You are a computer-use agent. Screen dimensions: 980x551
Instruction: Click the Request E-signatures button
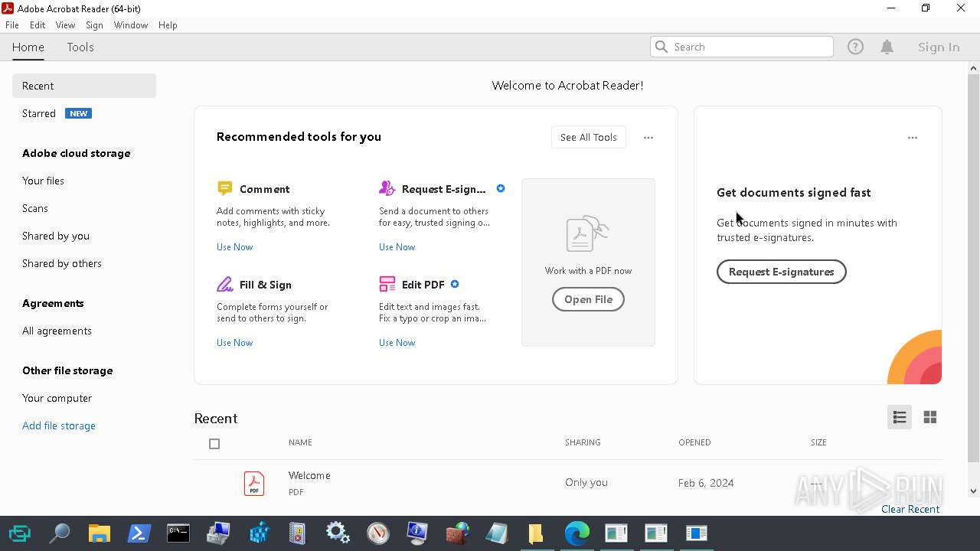781,272
